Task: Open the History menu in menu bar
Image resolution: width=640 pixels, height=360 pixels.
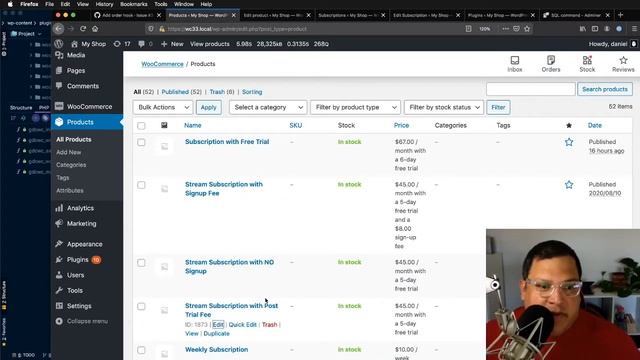Action: [104, 4]
